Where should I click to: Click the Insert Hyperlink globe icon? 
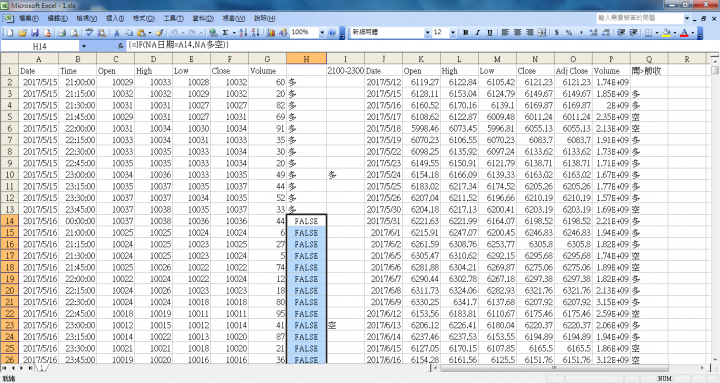click(x=213, y=33)
